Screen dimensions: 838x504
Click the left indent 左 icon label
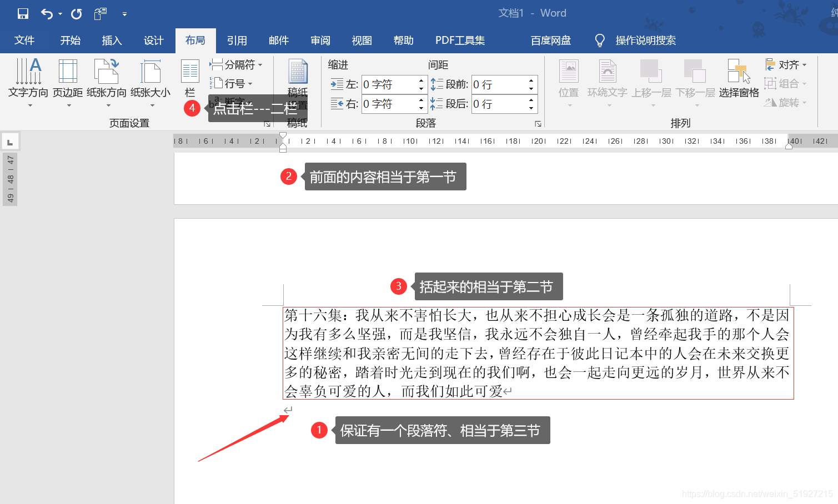click(x=344, y=84)
